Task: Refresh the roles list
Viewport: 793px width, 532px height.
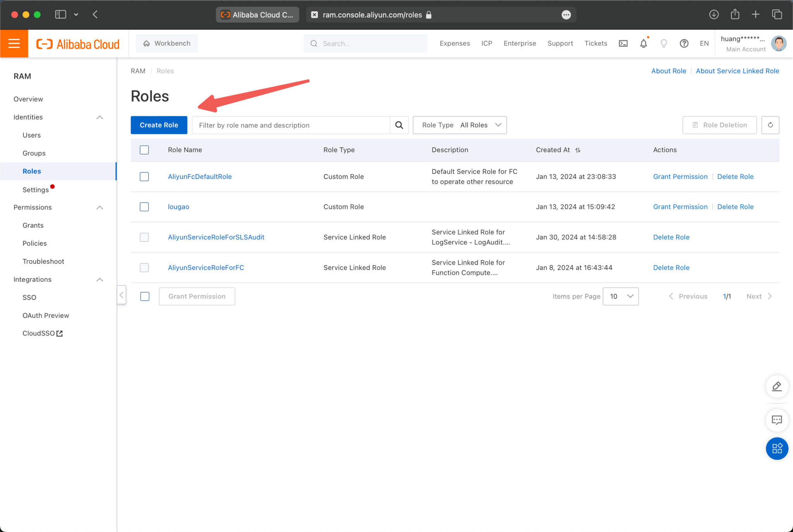Action: click(770, 125)
